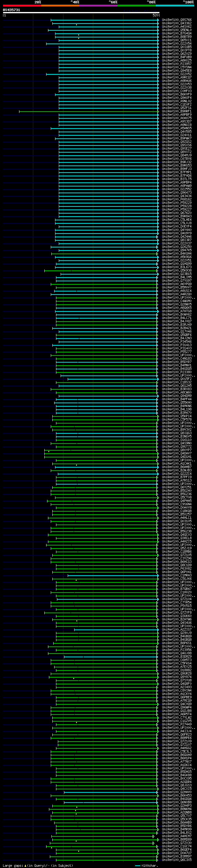Select the UniRef100_Q676Z0 label
197x868 pixels.
click(176, 213)
